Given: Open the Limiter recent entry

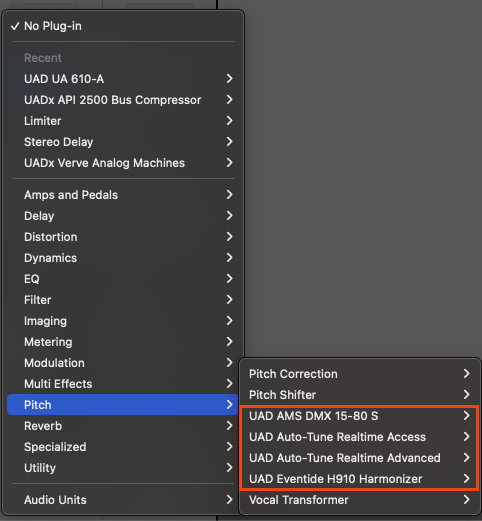Looking at the screenshot, I should pos(122,121).
